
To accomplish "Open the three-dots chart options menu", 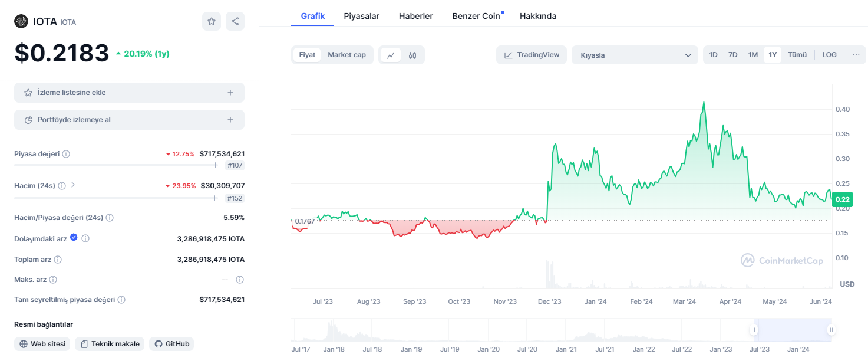I will pyautogui.click(x=856, y=55).
